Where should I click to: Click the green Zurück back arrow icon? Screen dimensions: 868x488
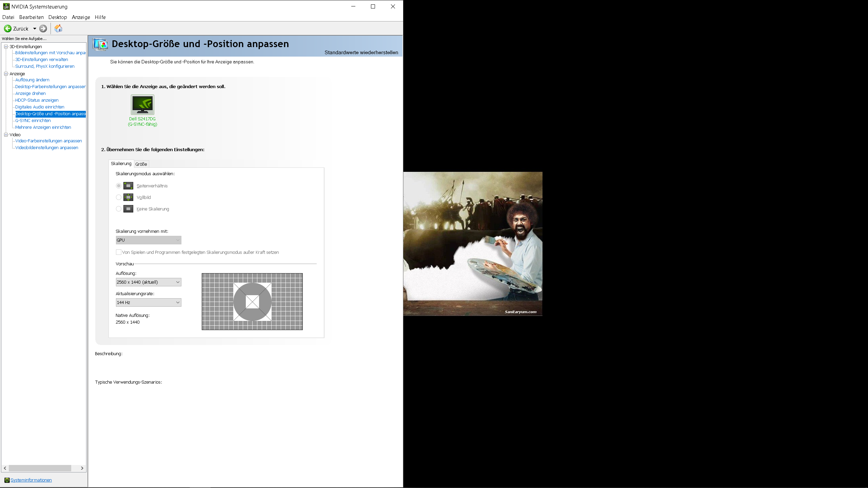7,28
